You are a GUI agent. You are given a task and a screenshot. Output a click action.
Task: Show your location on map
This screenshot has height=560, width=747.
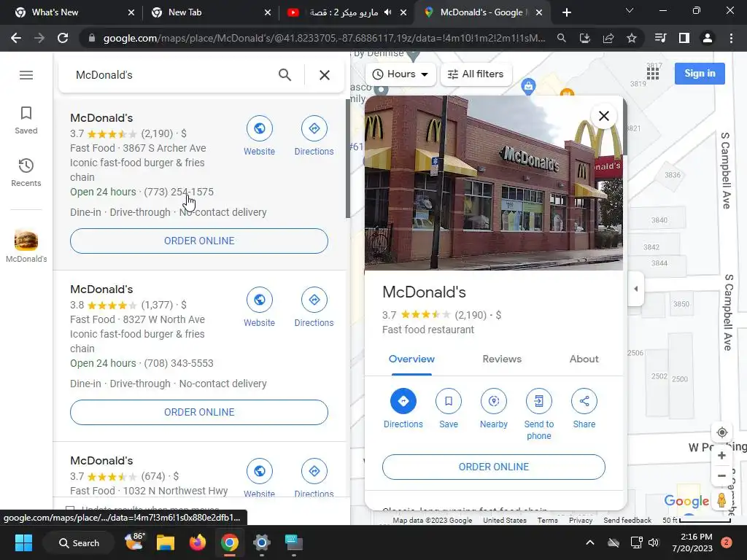coord(721,432)
